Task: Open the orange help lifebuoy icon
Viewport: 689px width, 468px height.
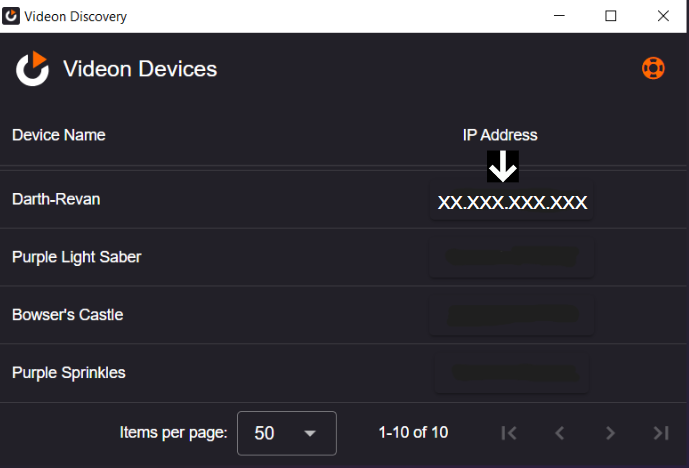Action: tap(653, 69)
